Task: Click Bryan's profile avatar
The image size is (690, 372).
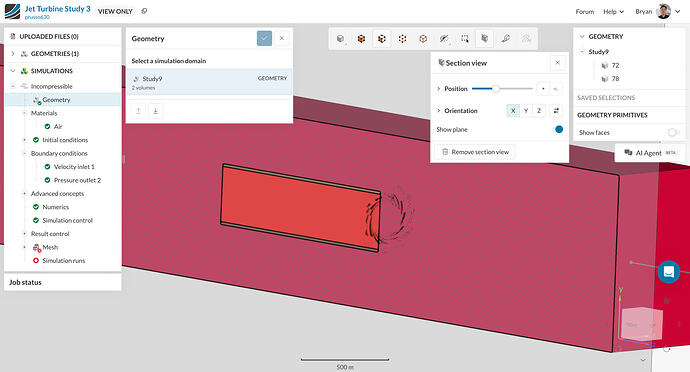Action: point(664,11)
